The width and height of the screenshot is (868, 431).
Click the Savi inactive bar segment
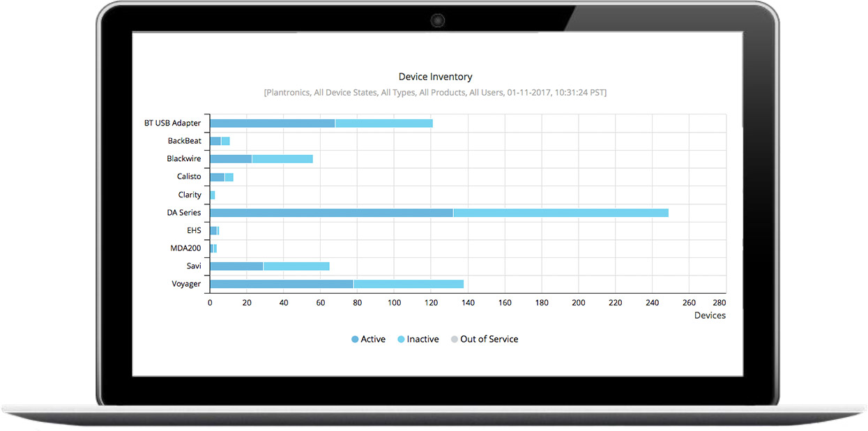[x=296, y=266]
